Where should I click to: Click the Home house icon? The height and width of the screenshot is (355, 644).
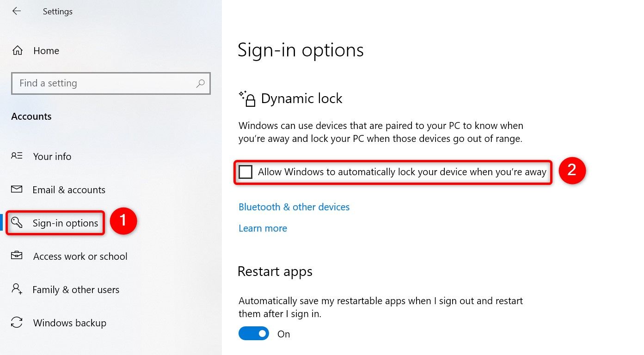coord(17,50)
